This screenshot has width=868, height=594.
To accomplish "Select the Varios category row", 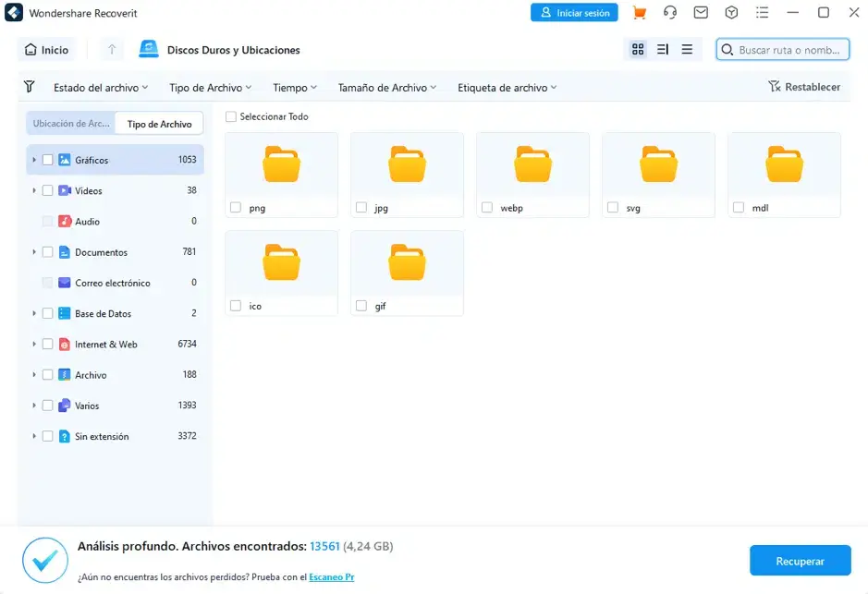I will click(115, 406).
